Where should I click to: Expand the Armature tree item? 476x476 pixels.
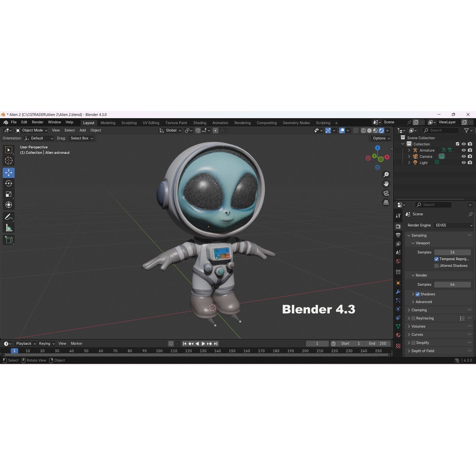pos(409,150)
